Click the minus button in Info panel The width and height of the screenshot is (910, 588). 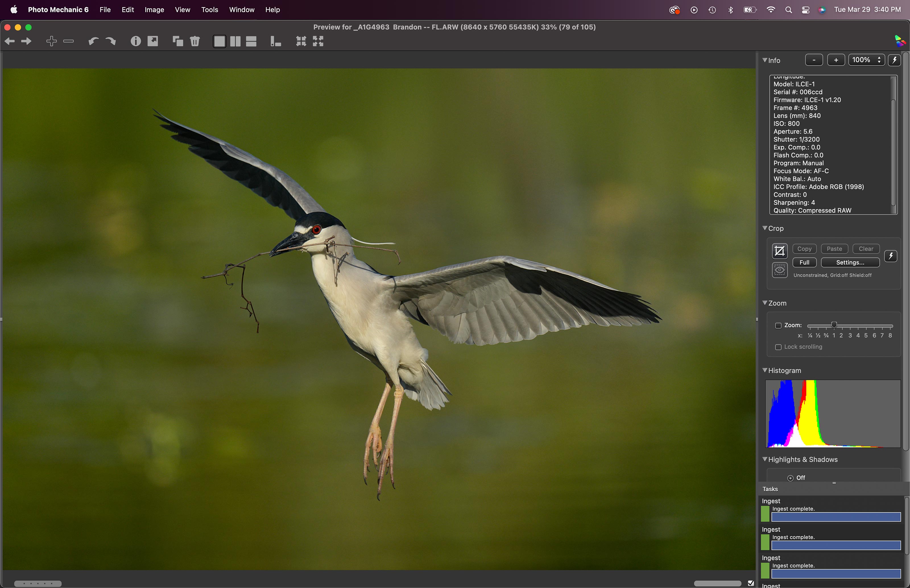(814, 60)
